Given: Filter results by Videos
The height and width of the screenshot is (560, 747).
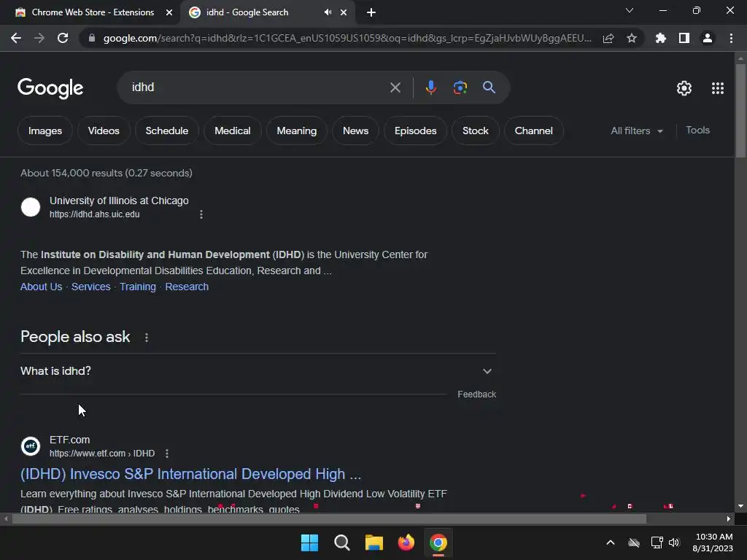Looking at the screenshot, I should click(104, 131).
